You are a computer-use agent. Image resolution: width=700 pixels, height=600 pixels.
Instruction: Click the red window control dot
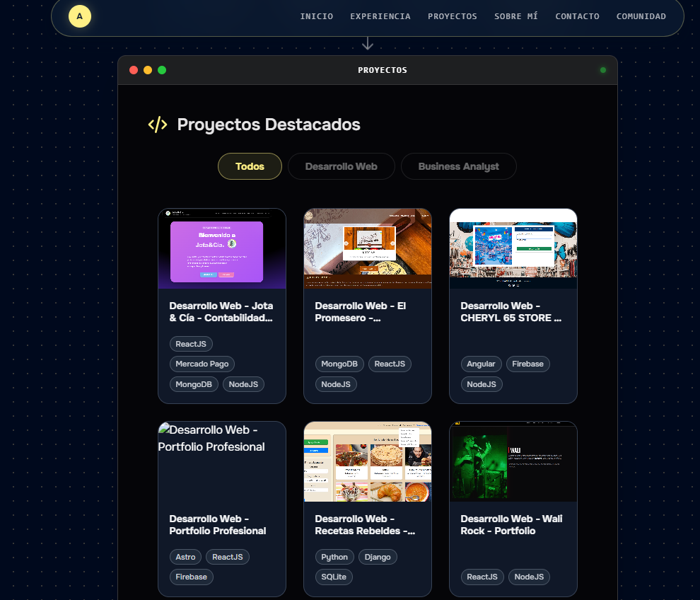coord(134,70)
